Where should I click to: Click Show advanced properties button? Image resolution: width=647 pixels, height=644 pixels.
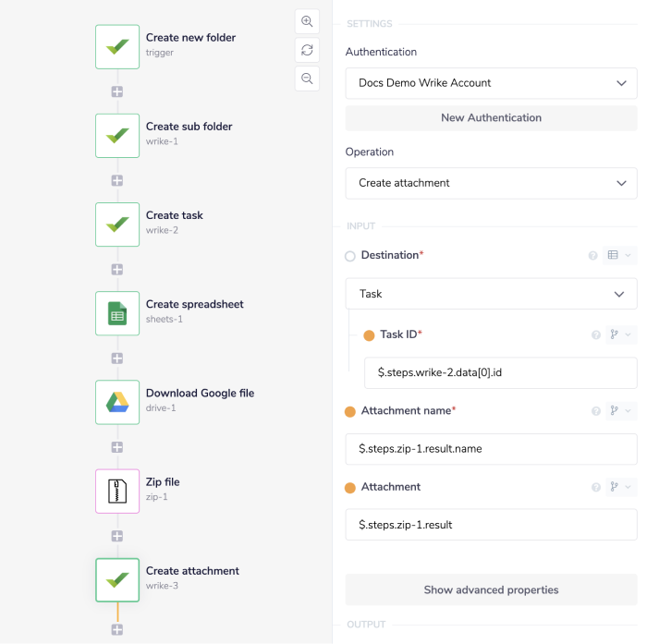click(491, 589)
